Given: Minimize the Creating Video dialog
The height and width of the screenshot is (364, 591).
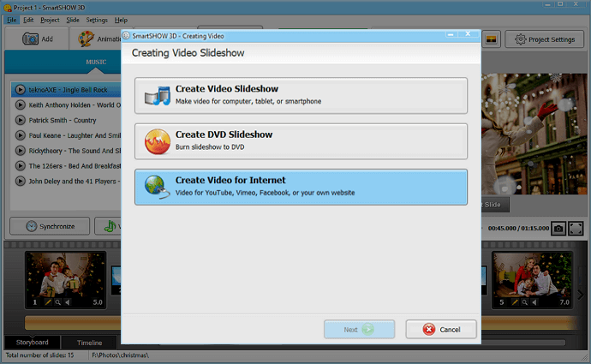Looking at the screenshot, I should click(x=451, y=34).
